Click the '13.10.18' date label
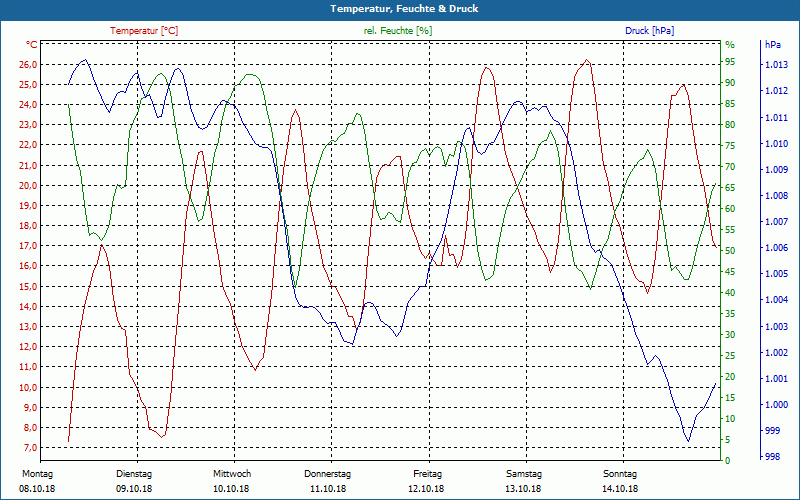The image size is (800, 500). click(523, 489)
